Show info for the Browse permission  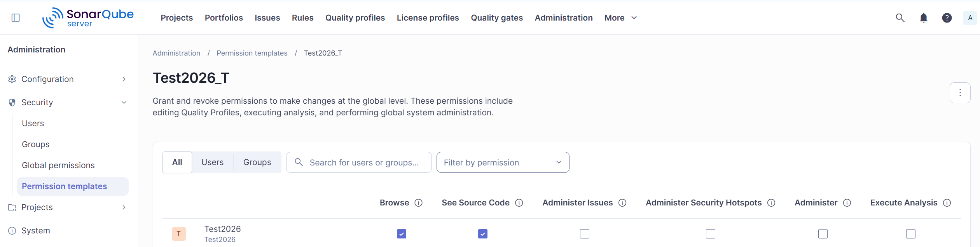418,203
